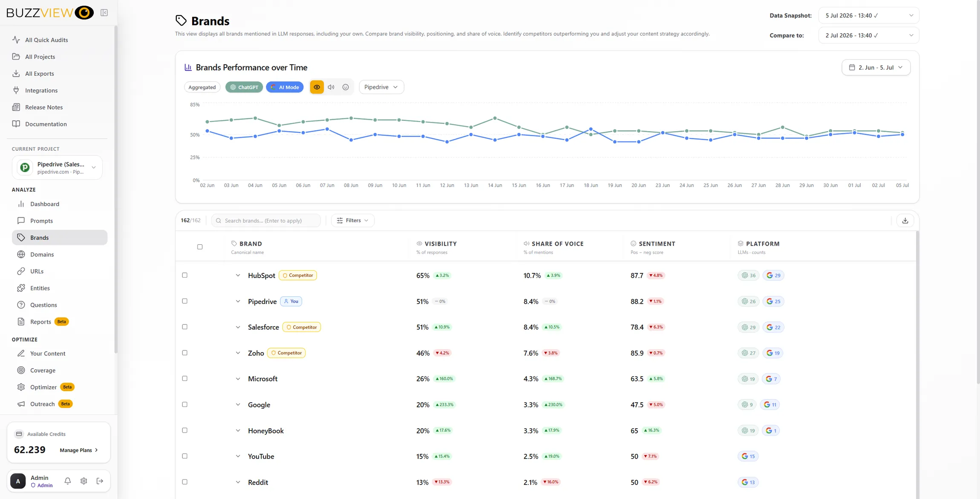The height and width of the screenshot is (499, 980).
Task: Click ChatGPT platform badge in HubSpot row
Action: [748, 275]
